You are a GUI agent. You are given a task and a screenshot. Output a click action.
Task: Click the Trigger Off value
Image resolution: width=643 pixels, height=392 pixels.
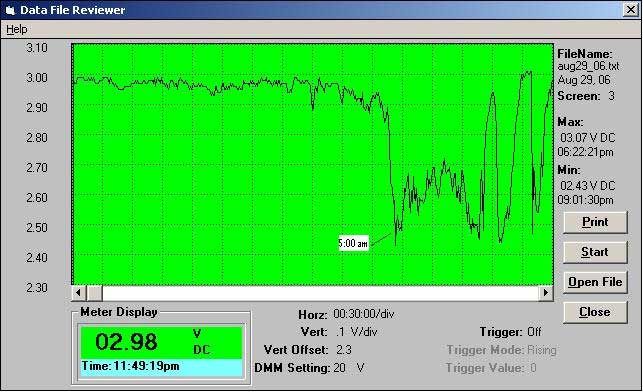click(x=534, y=332)
